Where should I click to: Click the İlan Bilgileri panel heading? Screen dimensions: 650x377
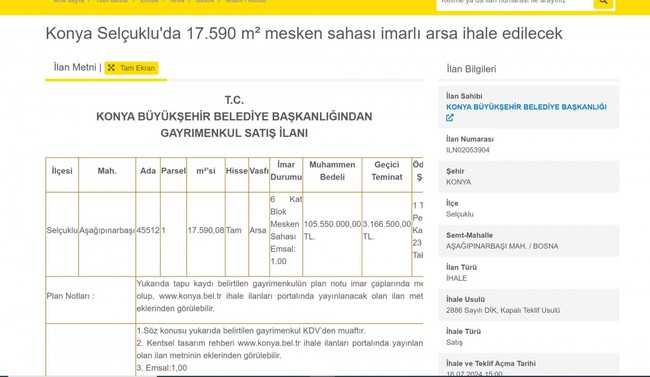pos(471,69)
